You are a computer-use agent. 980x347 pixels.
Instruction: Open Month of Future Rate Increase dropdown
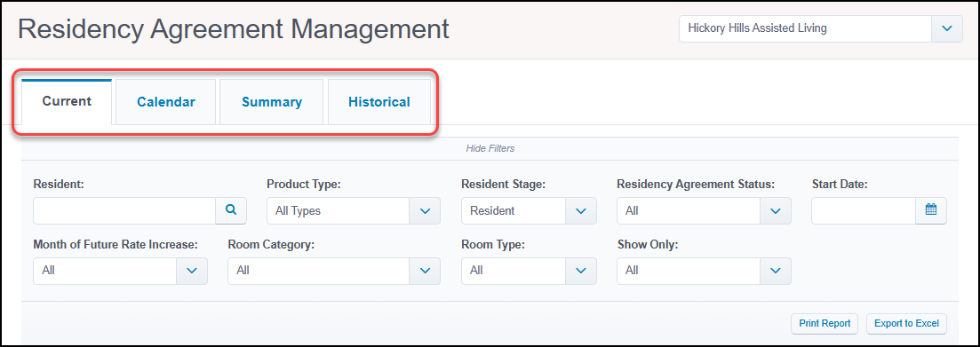[x=120, y=271]
